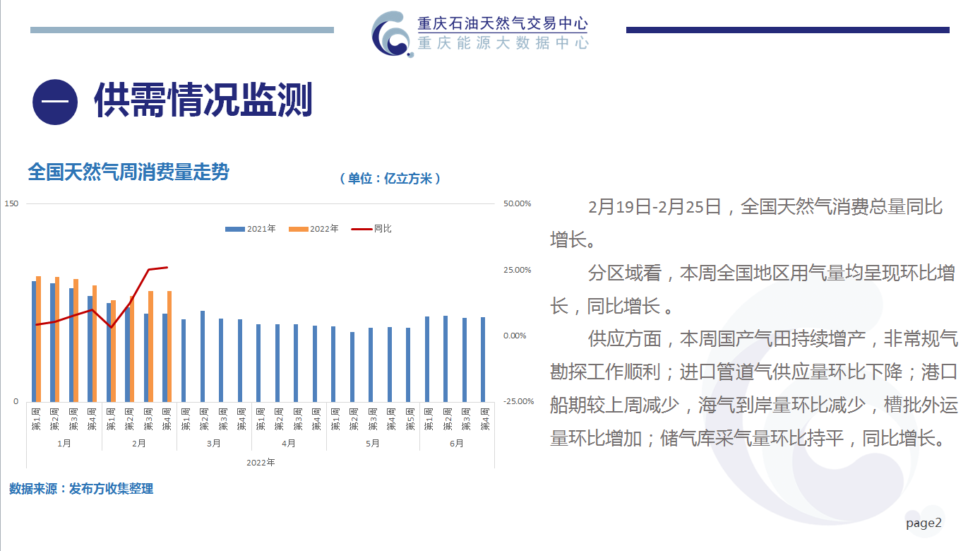
Task: Click the '1月' month label
Action: point(64,444)
